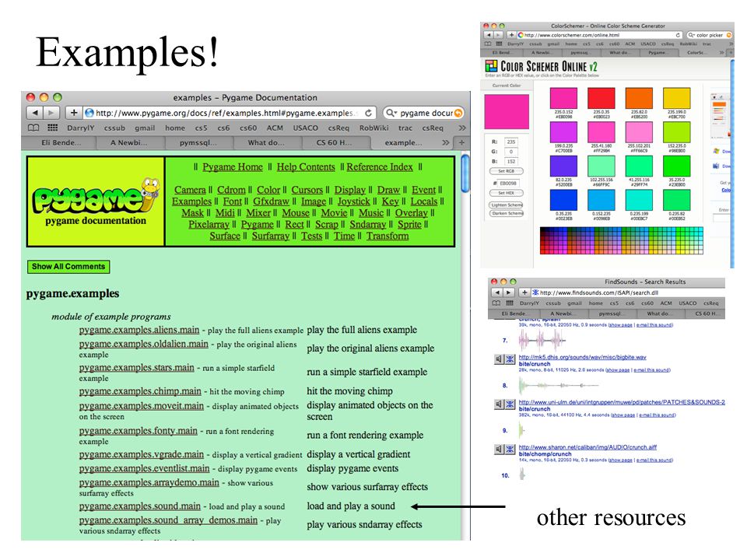
Task: Reload the ColorSchemer page
Action: coord(678,35)
